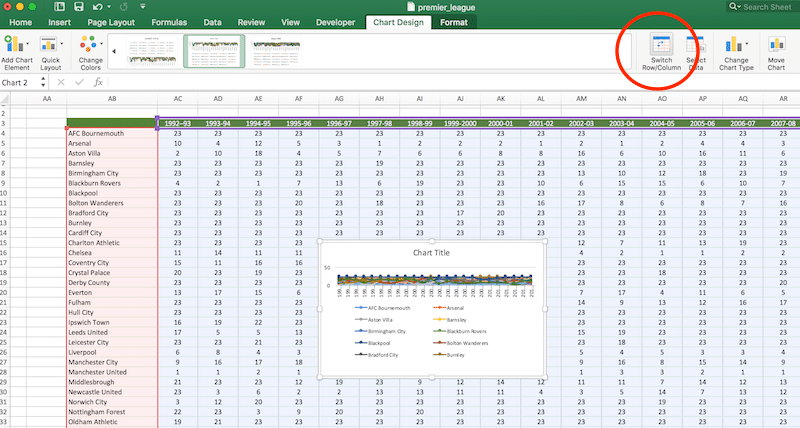Viewport: 800px width, 428px height.
Task: Click the Change Colors palette icon
Action: tap(88, 44)
